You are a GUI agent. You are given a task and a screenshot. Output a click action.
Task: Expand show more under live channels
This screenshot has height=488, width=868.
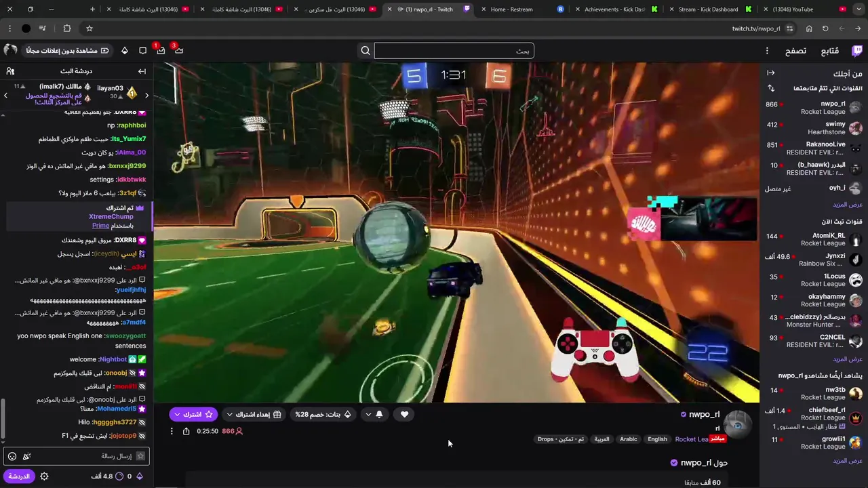point(848,359)
